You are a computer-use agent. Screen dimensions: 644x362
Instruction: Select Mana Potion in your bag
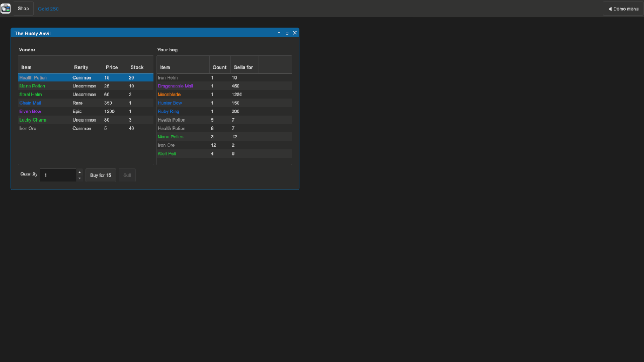pyautogui.click(x=224, y=137)
